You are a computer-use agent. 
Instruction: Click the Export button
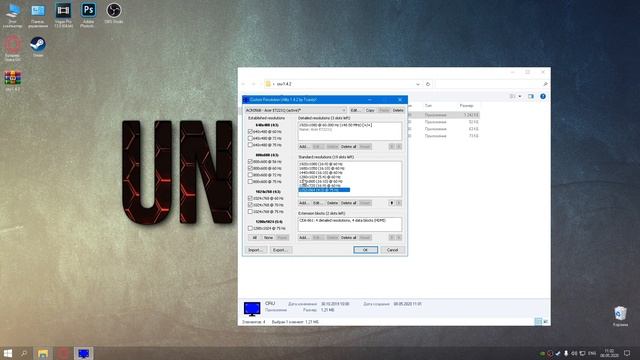(281, 250)
